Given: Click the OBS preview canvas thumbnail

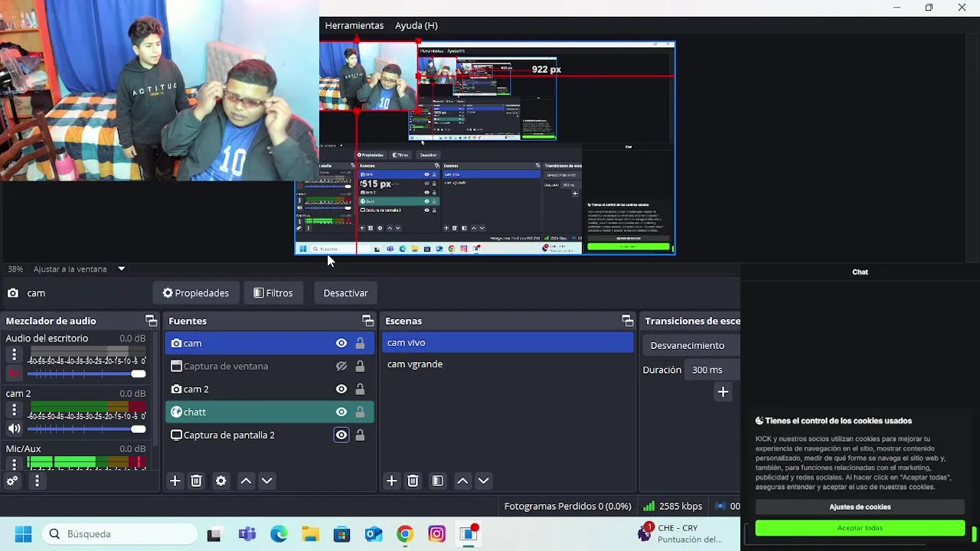Looking at the screenshot, I should (485, 148).
